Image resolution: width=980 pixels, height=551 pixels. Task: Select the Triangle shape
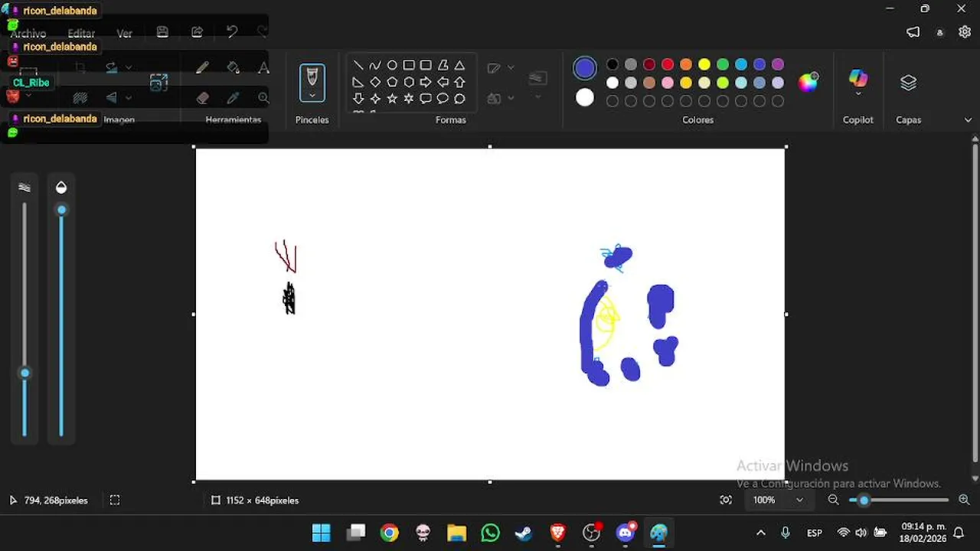click(x=459, y=66)
